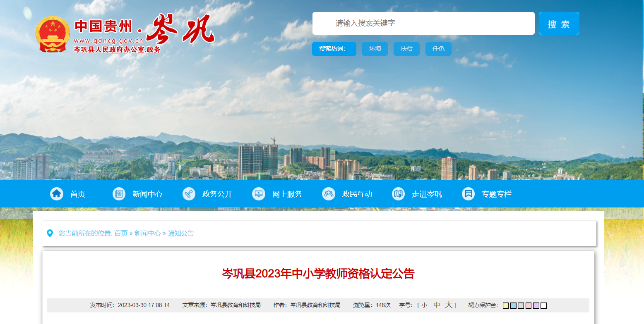Select hot search keyword 任免
The width and height of the screenshot is (644, 324).
[x=439, y=49]
